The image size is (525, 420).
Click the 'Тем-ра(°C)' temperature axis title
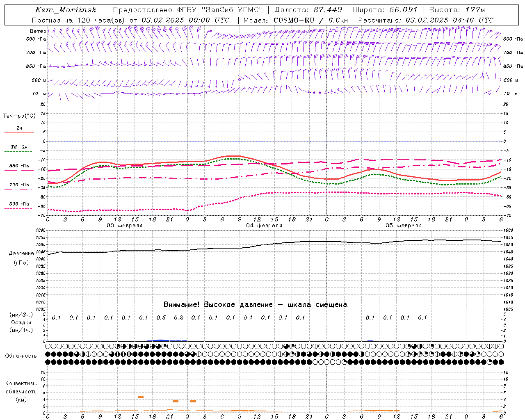point(19,116)
